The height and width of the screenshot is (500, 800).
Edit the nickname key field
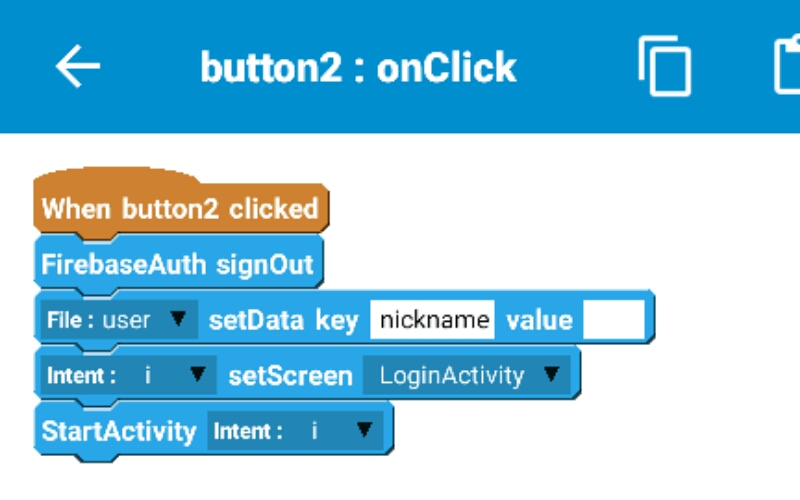pos(432,320)
